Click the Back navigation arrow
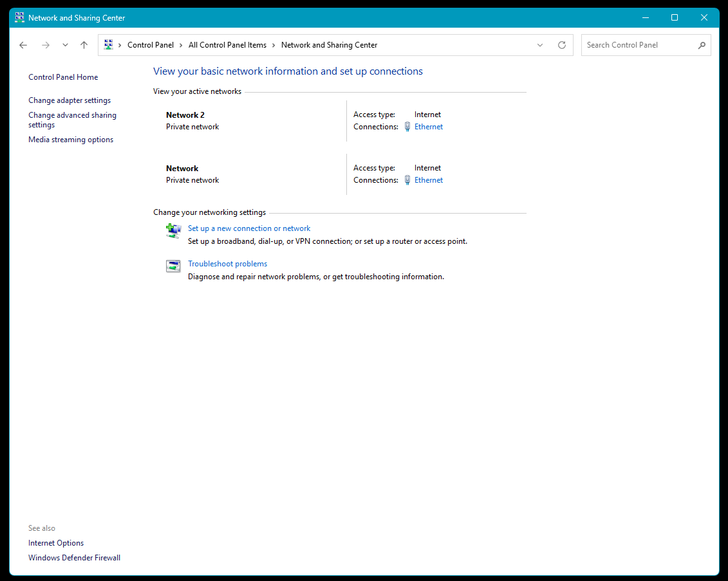This screenshot has width=728, height=581. pyautogui.click(x=23, y=45)
